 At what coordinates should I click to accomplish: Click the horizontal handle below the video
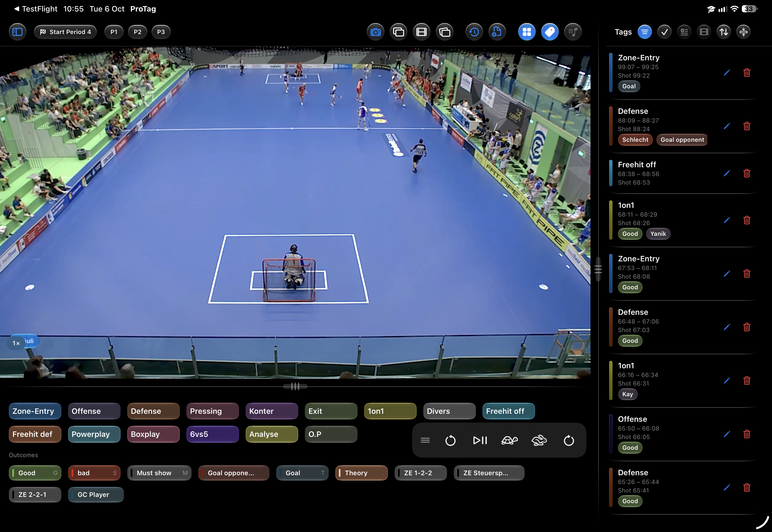click(295, 386)
